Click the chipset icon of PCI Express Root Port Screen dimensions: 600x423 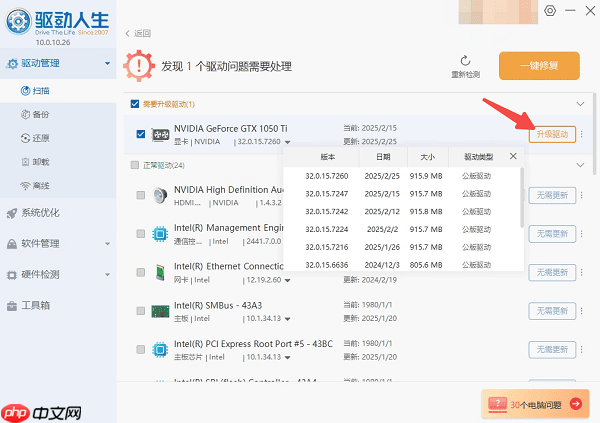[160, 350]
